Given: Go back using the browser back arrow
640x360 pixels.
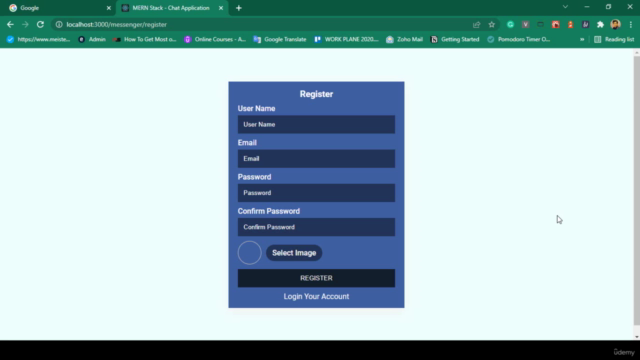Looking at the screenshot, I should 10,24.
